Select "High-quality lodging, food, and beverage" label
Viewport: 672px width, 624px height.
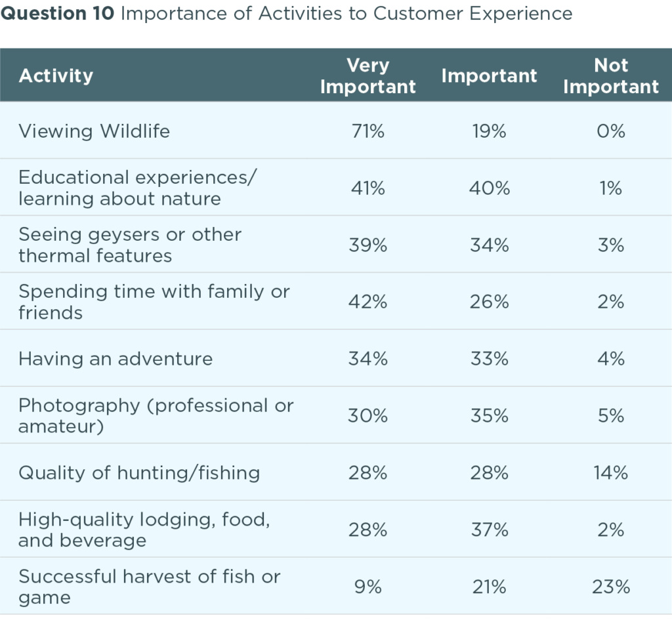click(x=144, y=530)
